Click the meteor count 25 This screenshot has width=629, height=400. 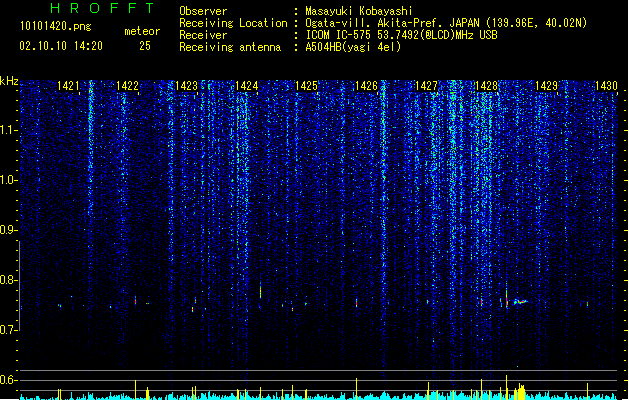[145, 46]
